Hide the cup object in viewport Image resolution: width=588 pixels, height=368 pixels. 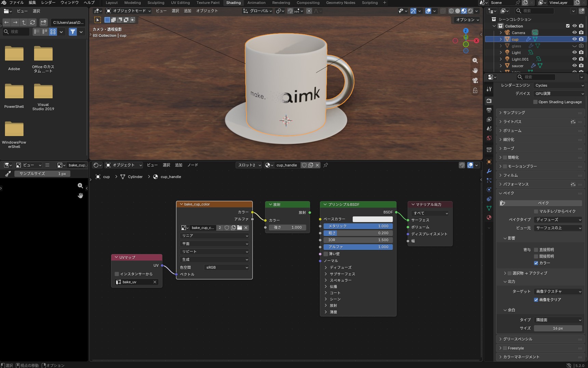pos(574,39)
